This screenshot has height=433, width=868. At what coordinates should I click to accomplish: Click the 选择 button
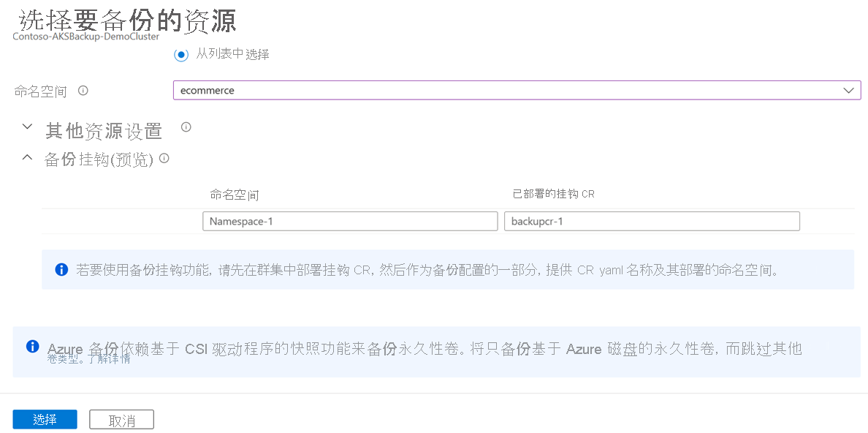45,420
